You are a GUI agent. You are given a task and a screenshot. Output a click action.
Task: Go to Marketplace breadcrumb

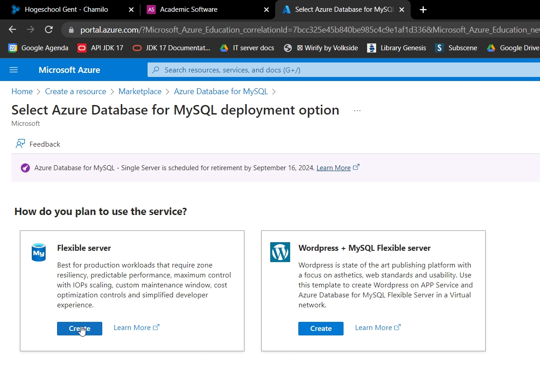click(140, 91)
